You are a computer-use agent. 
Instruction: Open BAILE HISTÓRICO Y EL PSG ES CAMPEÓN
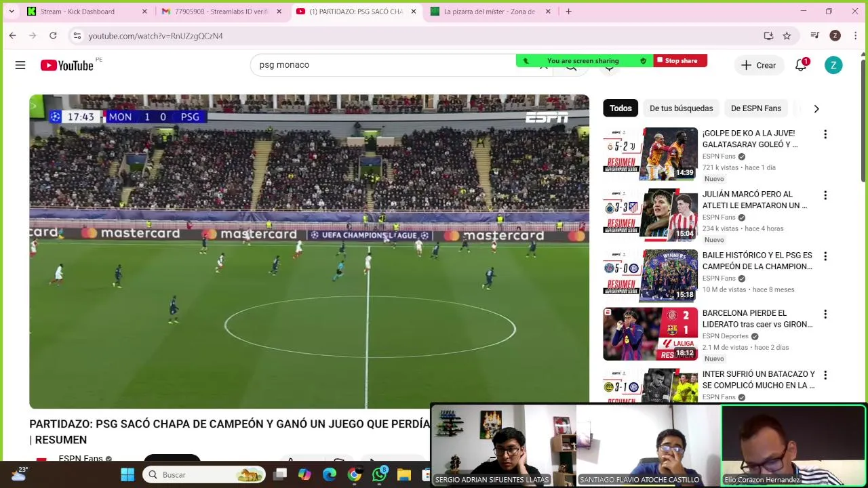point(757,261)
